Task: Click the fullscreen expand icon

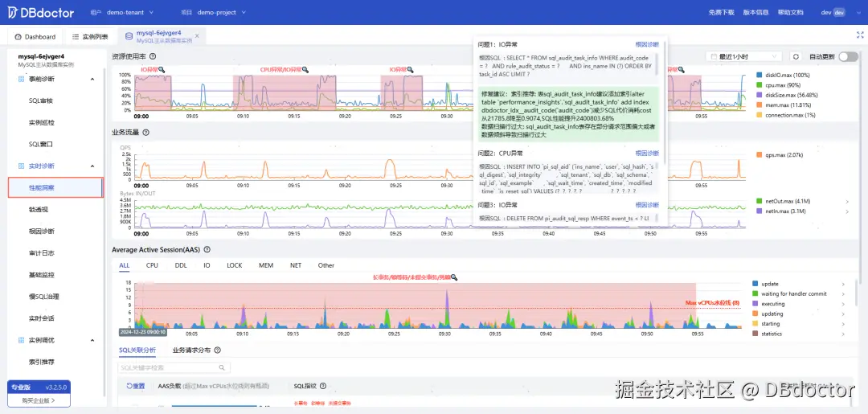Action: click(x=860, y=35)
